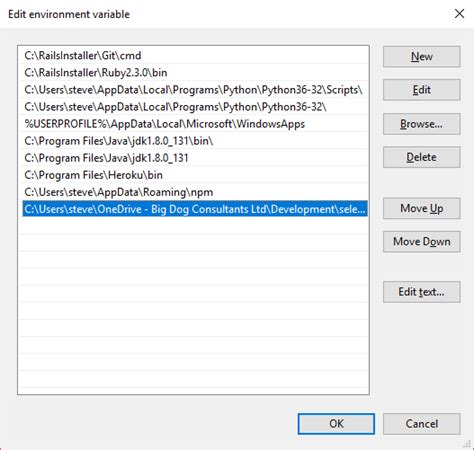Confirm changes with OK

pos(336,424)
